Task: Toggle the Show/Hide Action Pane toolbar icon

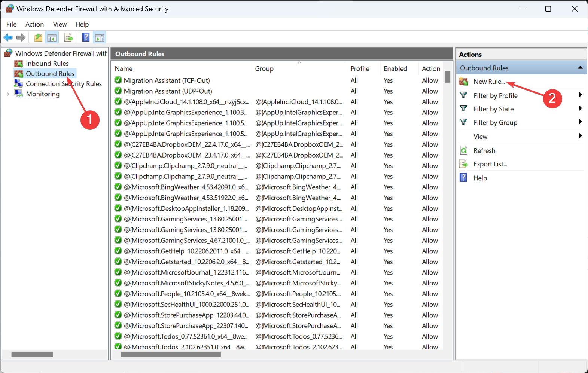Action: coord(100,37)
